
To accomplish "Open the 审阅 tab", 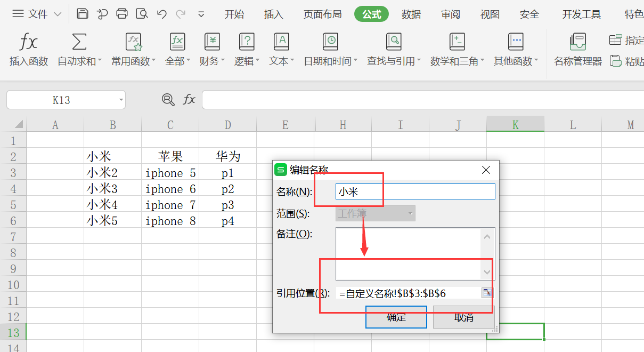I will click(x=451, y=14).
